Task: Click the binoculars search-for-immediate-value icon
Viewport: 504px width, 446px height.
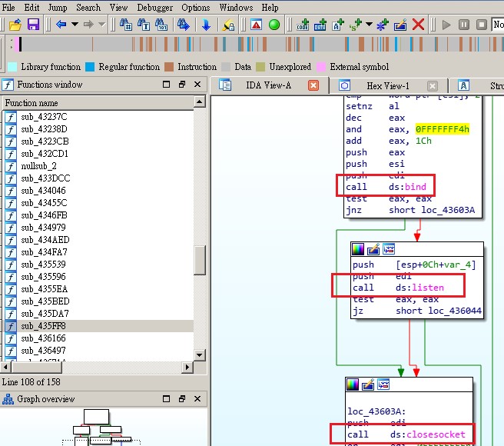Action: tap(126, 25)
